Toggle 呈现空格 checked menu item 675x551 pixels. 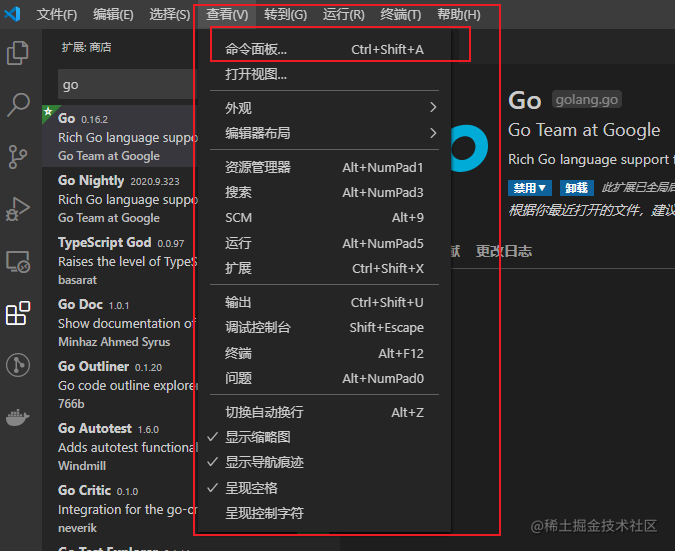[x=324, y=488]
